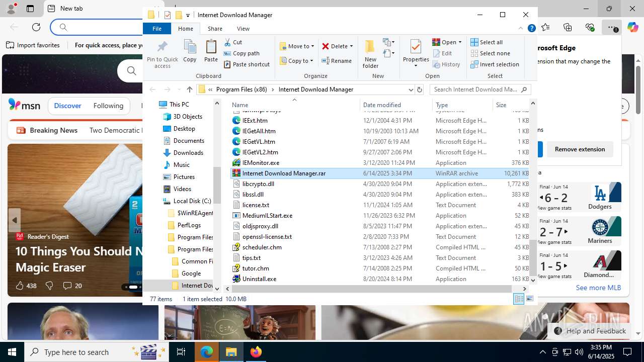Click Select all in the ribbon
644x362 pixels.
[487, 42]
